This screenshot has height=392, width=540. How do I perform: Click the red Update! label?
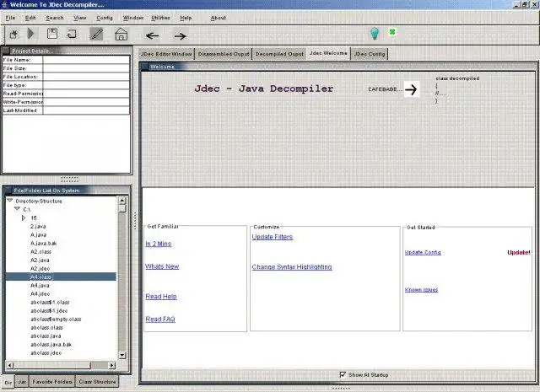click(519, 252)
